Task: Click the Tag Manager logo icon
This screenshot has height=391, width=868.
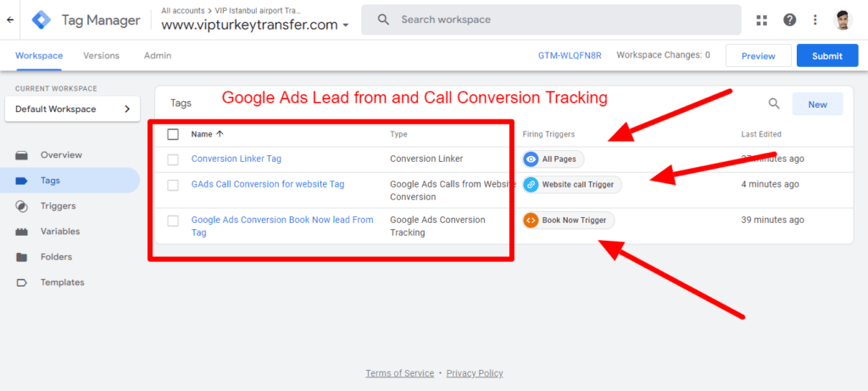Action: click(42, 20)
